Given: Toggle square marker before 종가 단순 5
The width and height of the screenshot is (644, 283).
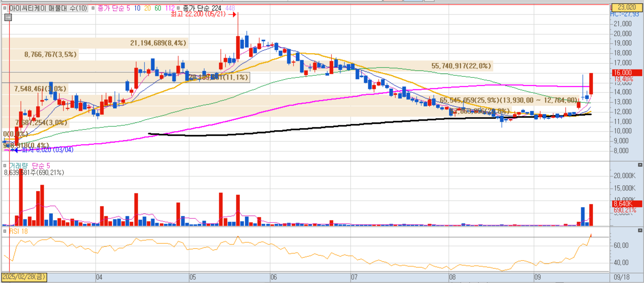Looking at the screenshot, I should click(x=93, y=8).
